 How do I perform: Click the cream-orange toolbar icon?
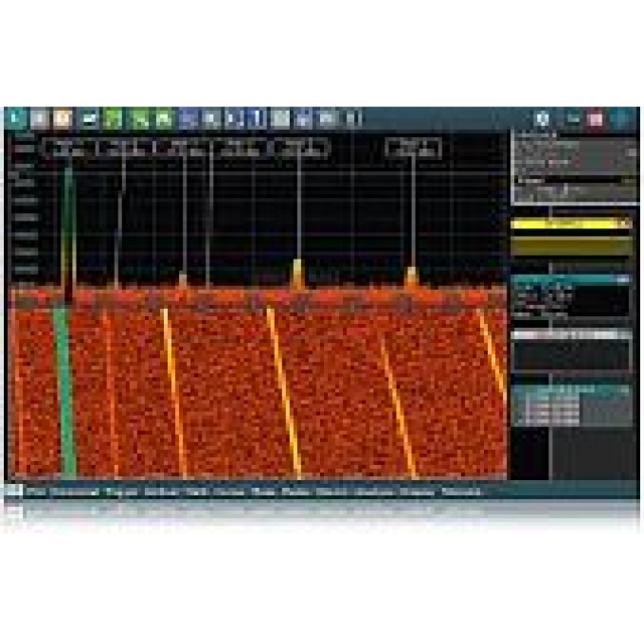[x=63, y=118]
